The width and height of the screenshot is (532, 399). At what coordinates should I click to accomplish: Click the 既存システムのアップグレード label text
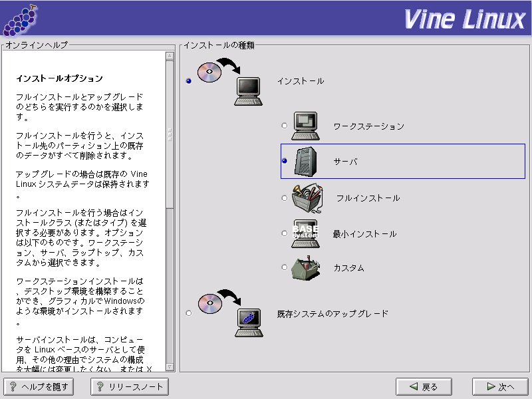(x=332, y=314)
